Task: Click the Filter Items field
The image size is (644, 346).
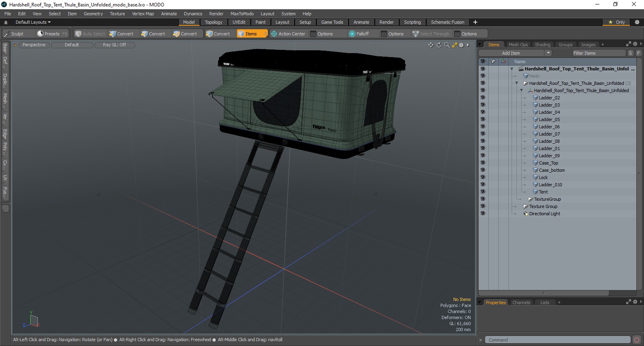Action: coord(599,53)
